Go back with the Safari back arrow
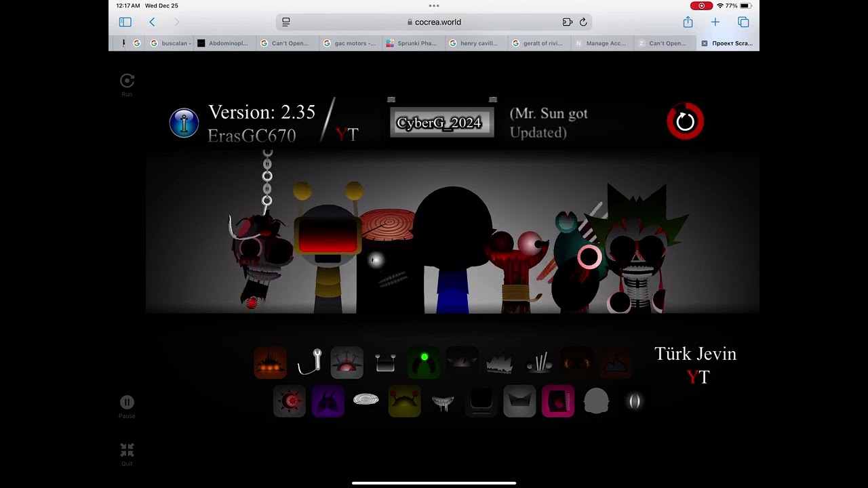This screenshot has height=488, width=868. tap(152, 22)
